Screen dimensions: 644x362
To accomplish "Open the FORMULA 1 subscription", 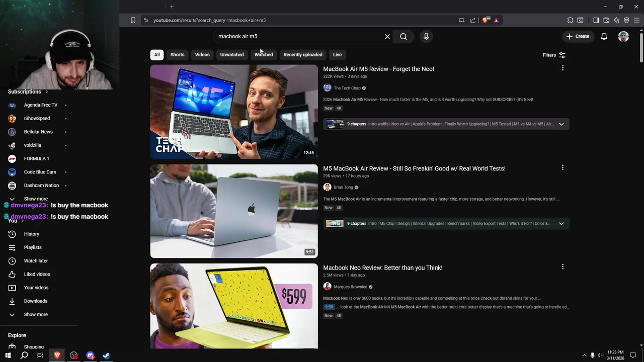I will click(37, 159).
